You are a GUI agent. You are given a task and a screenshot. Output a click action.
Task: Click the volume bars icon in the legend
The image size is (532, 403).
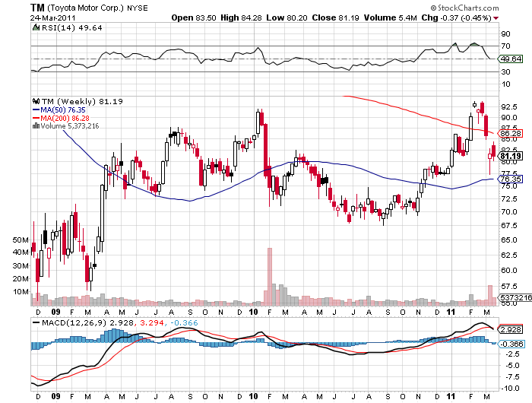pyautogui.click(x=36, y=126)
